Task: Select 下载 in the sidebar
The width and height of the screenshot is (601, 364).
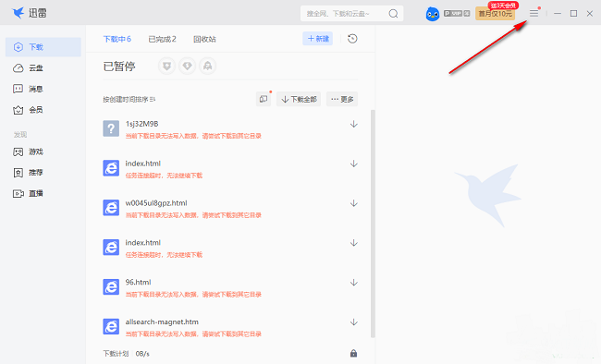Action: coord(43,47)
